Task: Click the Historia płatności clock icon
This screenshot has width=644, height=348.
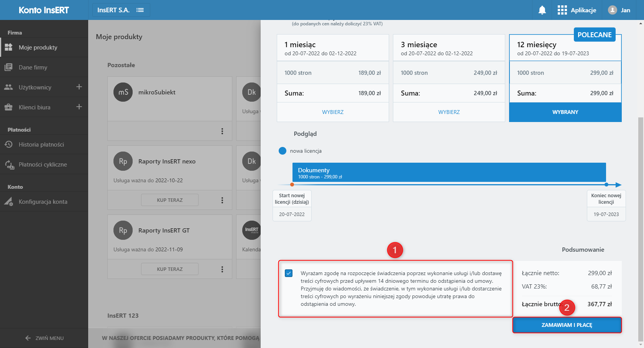Action: point(8,144)
